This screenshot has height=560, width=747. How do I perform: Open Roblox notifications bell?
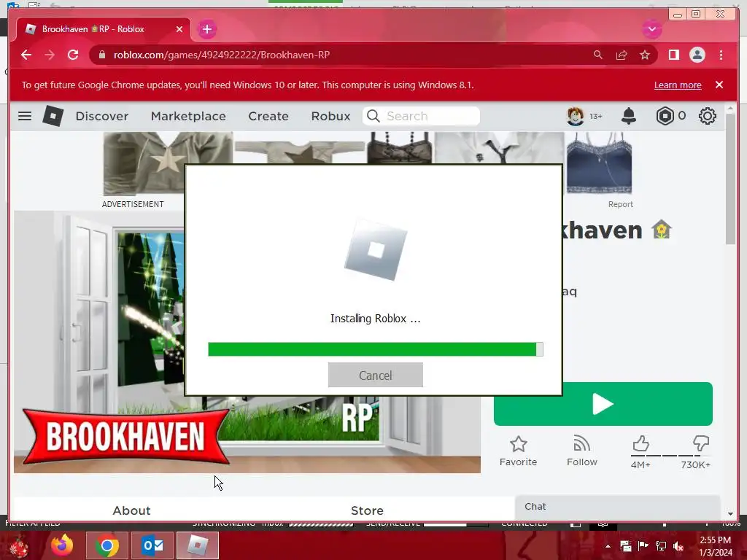click(x=629, y=116)
